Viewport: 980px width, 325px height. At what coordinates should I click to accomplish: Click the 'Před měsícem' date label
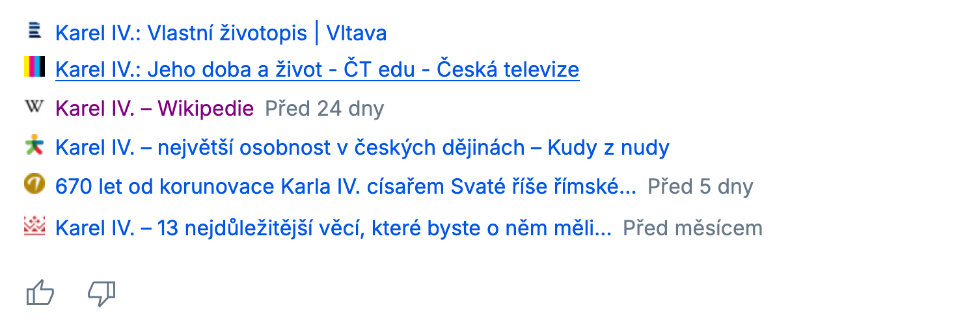[692, 228]
